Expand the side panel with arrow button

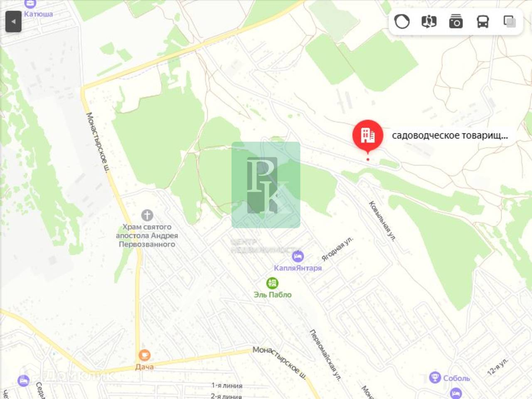tap(13, 21)
